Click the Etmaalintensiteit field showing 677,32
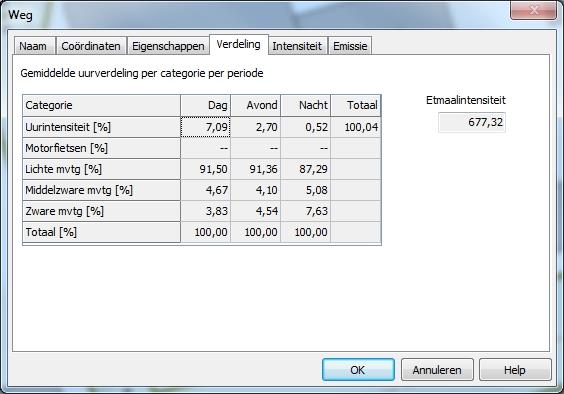 pyautogui.click(x=472, y=122)
